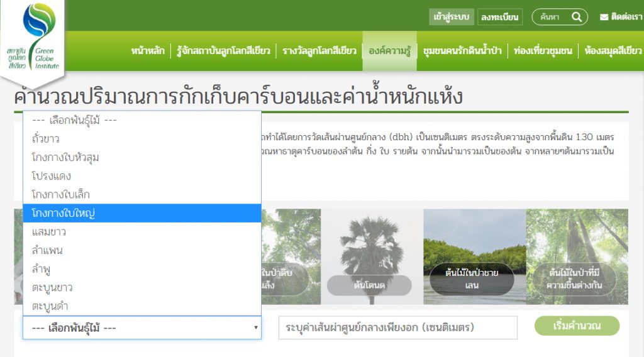Viewport: 644px width, 357px height.
Task: Click the ค้นหา search text box
Action: click(x=553, y=17)
